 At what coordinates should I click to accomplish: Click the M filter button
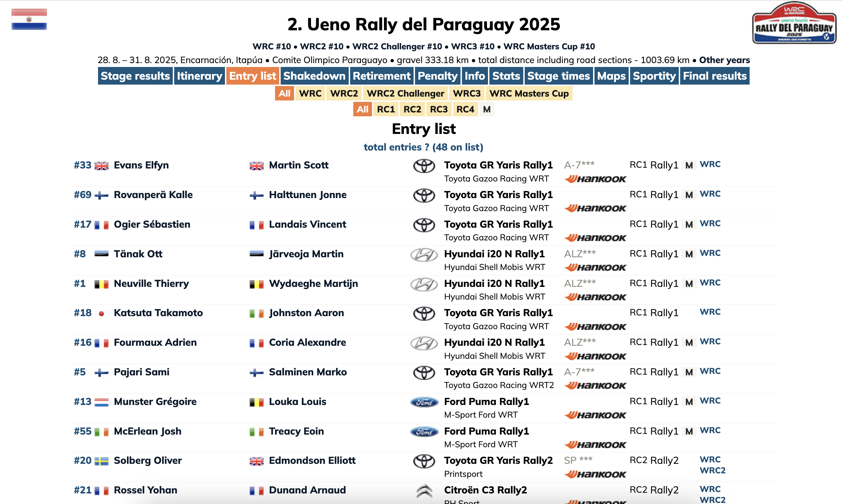click(x=487, y=109)
